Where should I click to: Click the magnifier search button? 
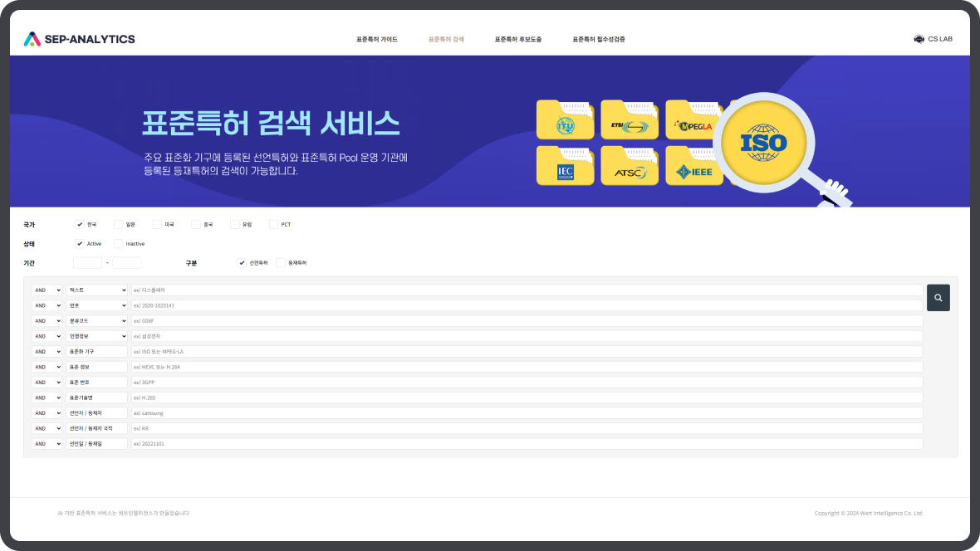[x=938, y=298]
